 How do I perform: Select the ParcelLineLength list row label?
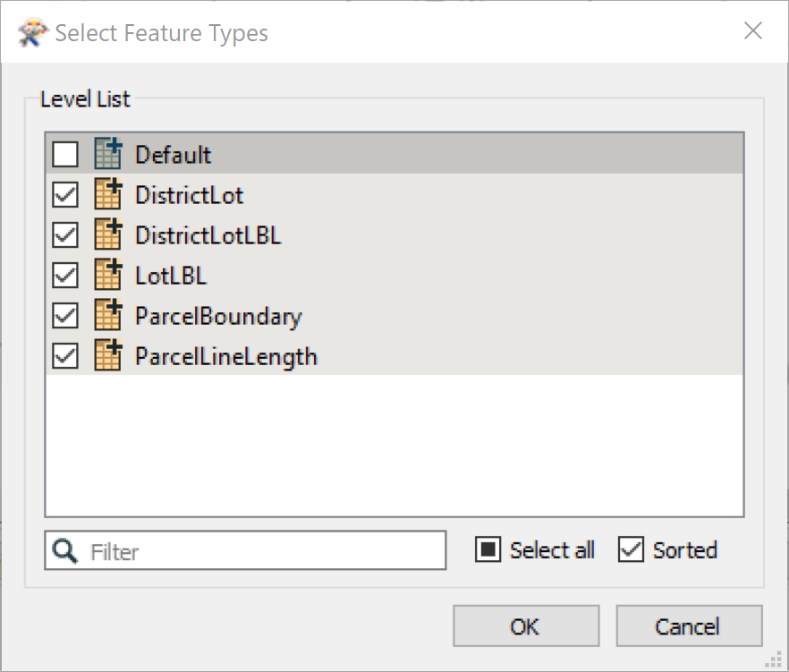click(x=226, y=356)
